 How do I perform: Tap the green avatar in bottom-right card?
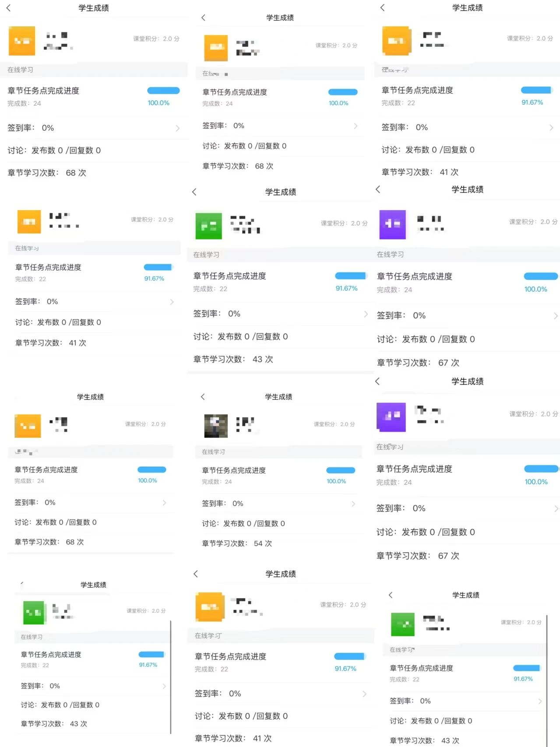click(x=402, y=624)
